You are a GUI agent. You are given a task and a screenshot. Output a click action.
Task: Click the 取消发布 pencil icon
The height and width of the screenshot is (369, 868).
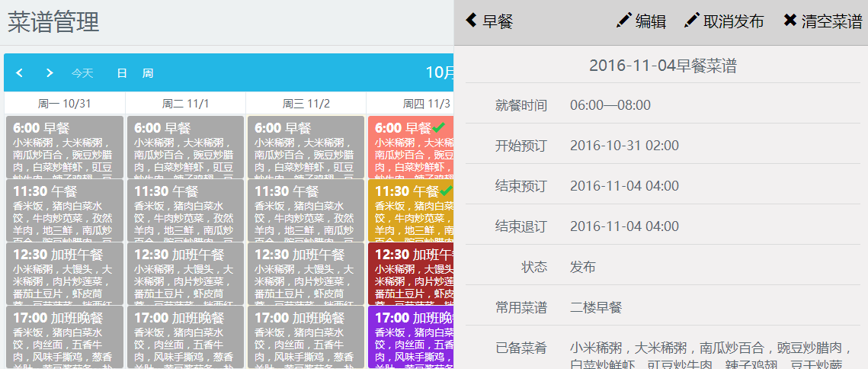point(692,21)
